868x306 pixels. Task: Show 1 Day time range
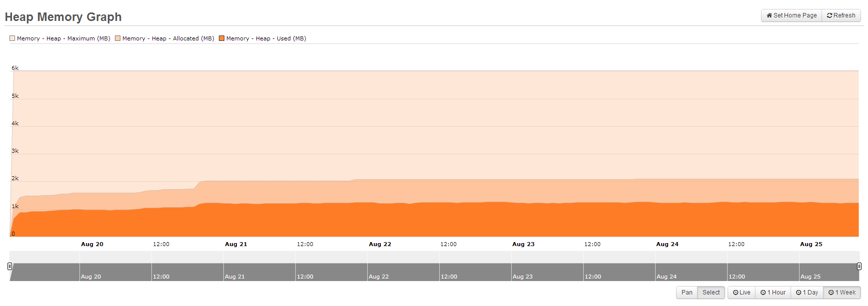tap(807, 293)
